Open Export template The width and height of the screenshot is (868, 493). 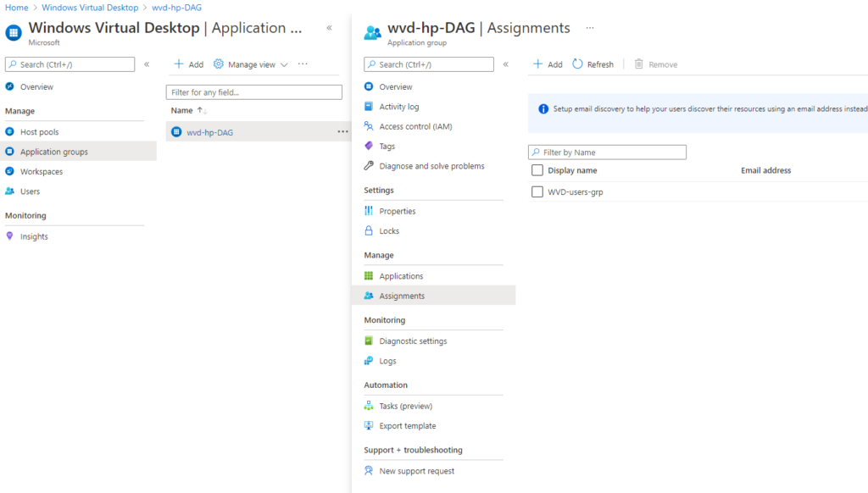pyautogui.click(x=407, y=426)
